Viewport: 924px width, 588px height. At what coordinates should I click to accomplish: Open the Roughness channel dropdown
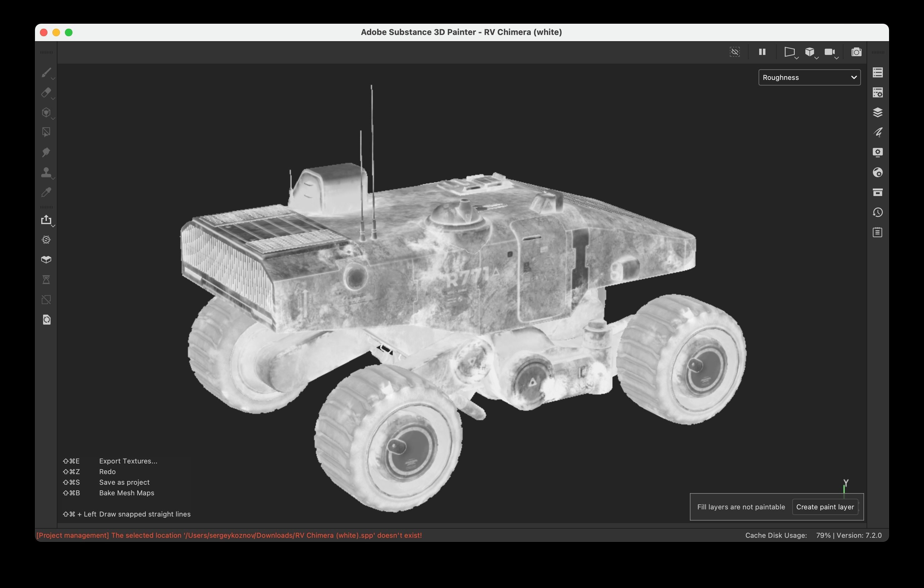coord(809,77)
